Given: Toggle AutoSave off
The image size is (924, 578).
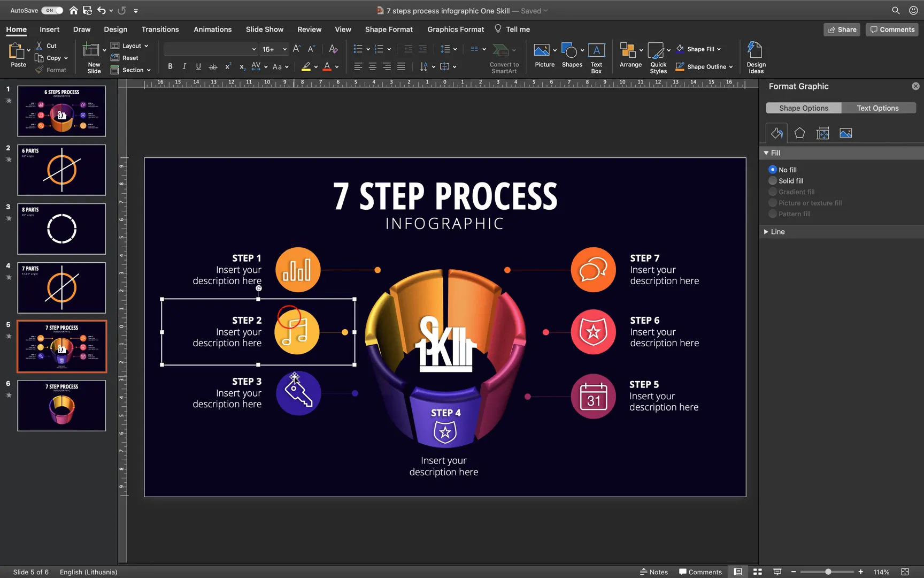Looking at the screenshot, I should (x=51, y=10).
